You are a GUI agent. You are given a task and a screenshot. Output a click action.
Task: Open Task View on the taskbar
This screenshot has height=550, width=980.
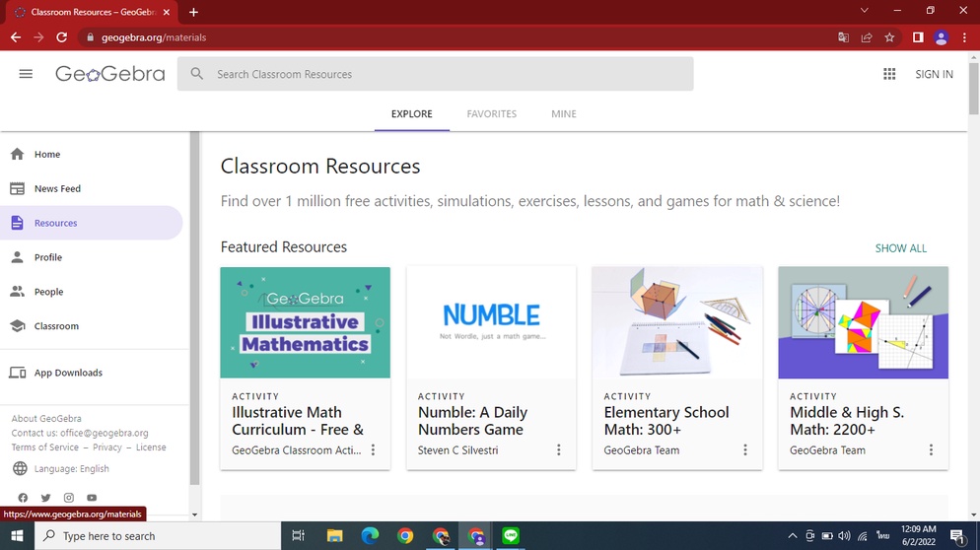click(298, 535)
